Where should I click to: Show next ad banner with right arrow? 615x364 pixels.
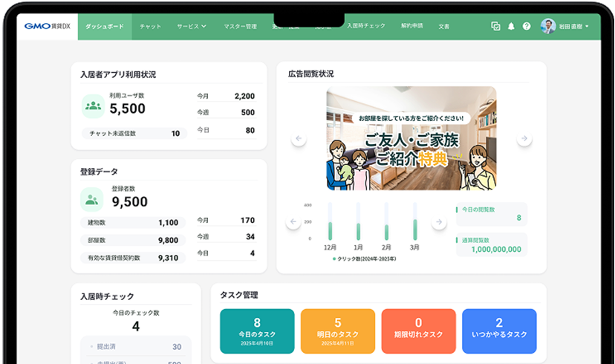[x=524, y=139]
